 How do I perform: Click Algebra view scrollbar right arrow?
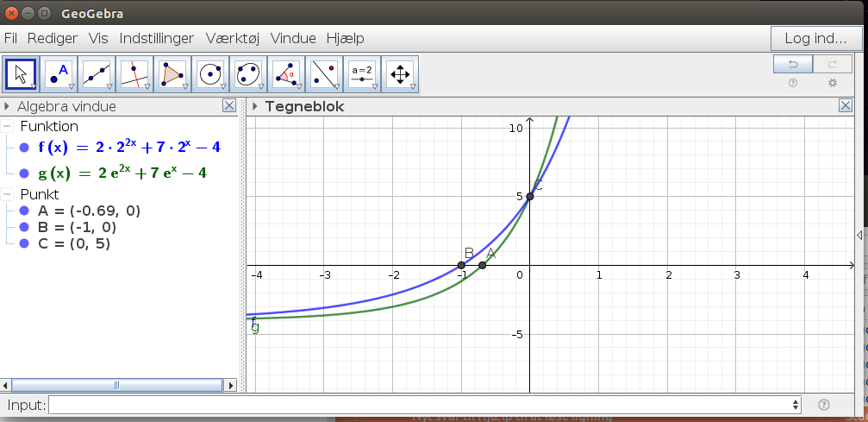(x=231, y=385)
